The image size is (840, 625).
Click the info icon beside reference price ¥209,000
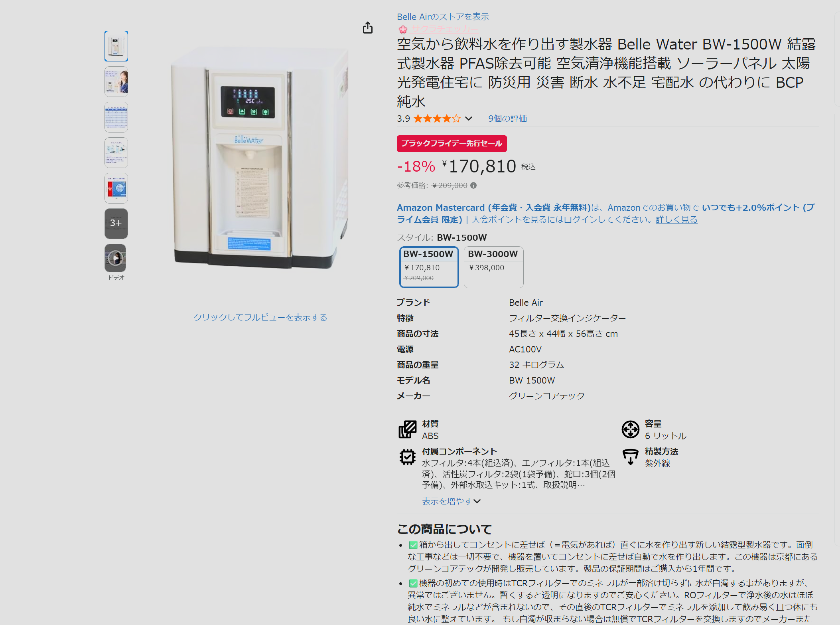click(x=473, y=185)
